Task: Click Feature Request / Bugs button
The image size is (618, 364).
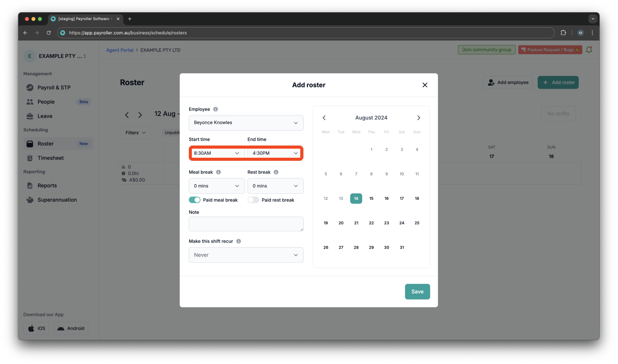Action: click(x=550, y=50)
